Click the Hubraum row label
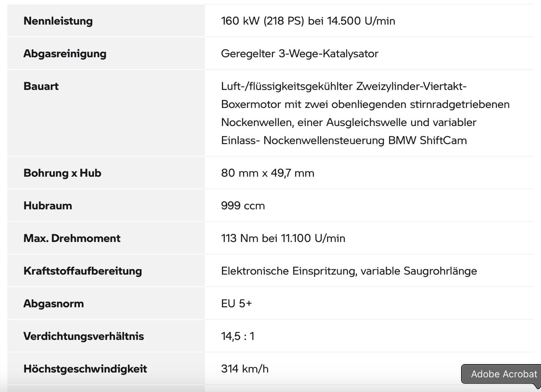541x392 pixels. coord(48,206)
